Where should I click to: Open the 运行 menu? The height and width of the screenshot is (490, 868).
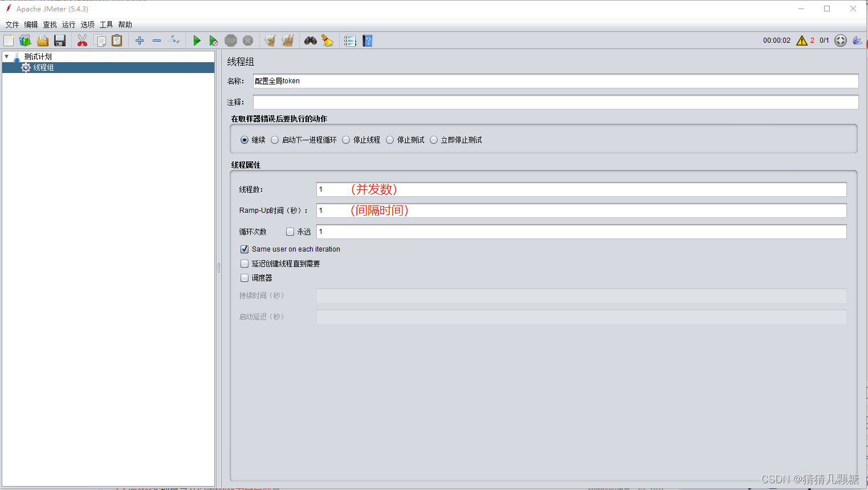coord(68,25)
